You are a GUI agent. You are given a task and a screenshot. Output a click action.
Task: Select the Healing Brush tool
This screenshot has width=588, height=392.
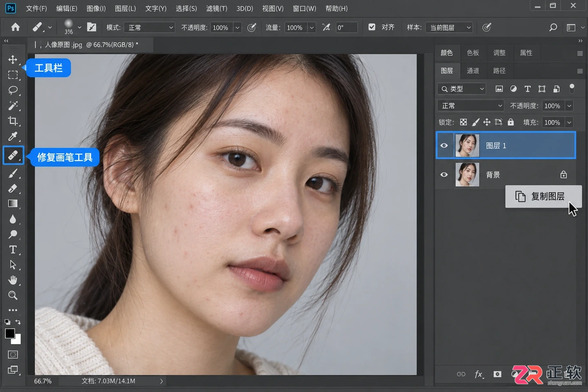pyautogui.click(x=13, y=156)
